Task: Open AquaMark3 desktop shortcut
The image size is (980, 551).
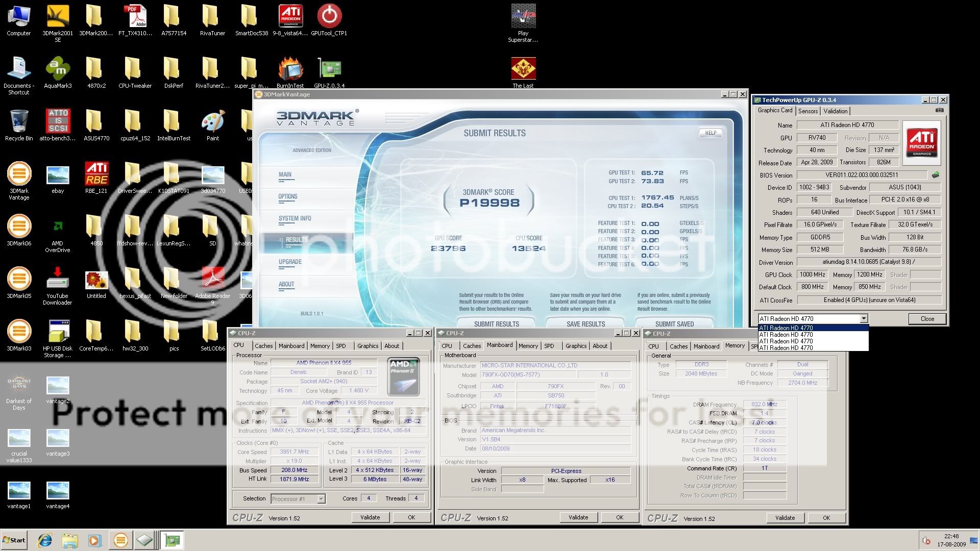Action: 58,73
